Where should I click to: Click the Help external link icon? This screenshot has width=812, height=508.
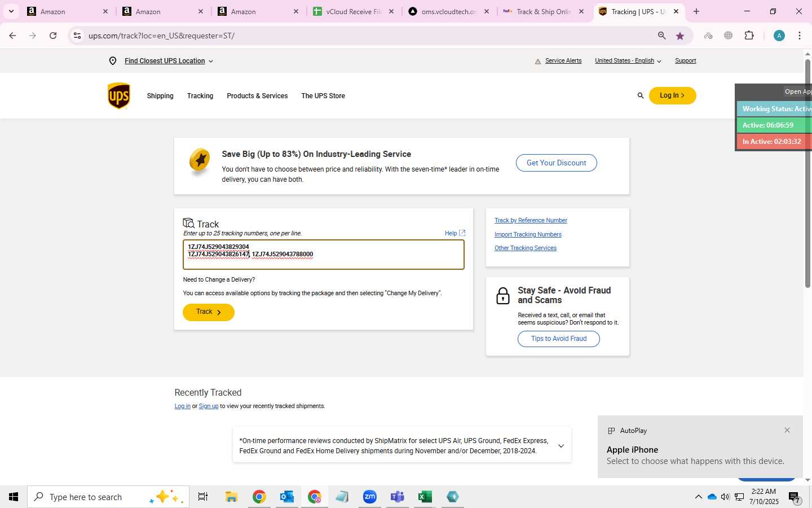(462, 233)
